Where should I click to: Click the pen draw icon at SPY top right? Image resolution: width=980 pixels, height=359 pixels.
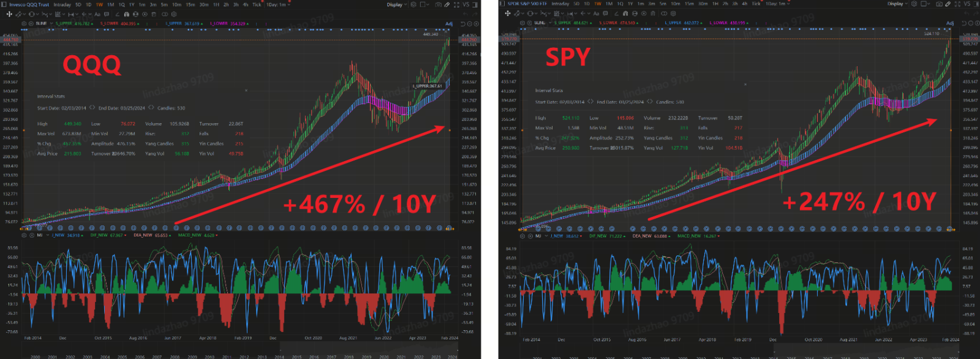[x=948, y=4]
